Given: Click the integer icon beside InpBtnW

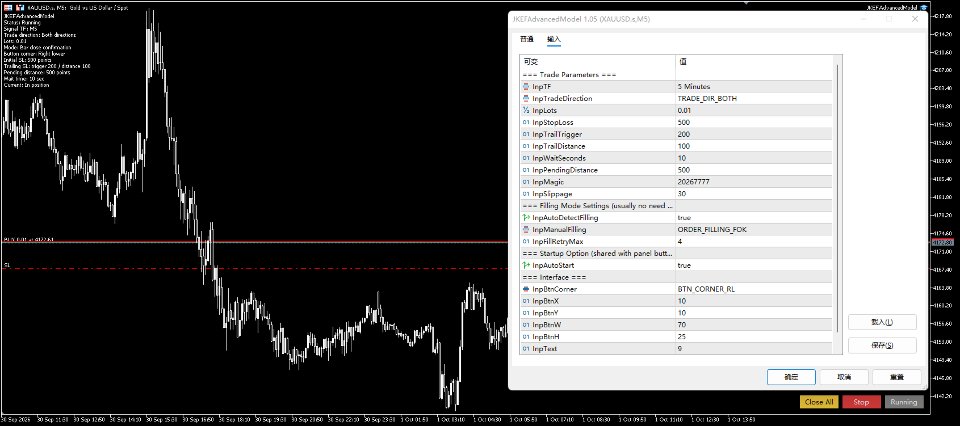Looking at the screenshot, I should [x=526, y=325].
